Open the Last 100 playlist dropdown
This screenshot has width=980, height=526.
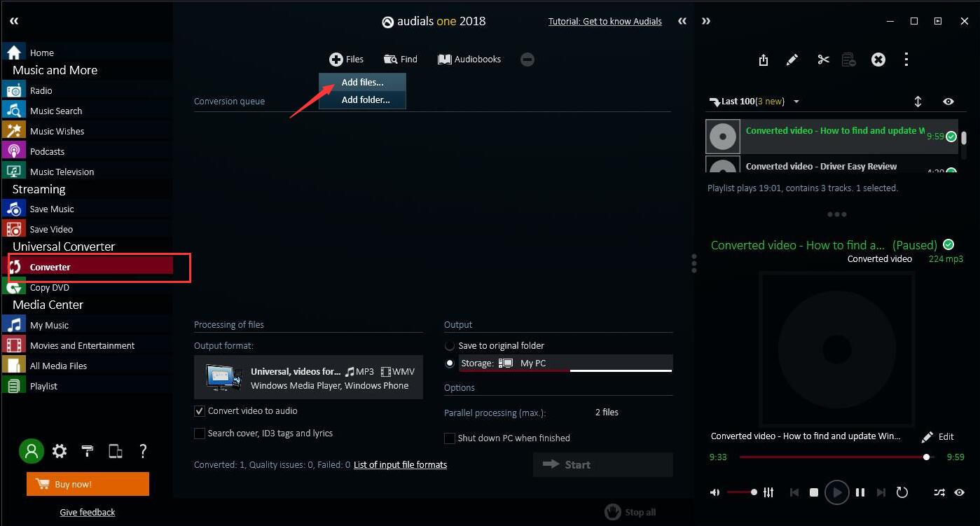(796, 102)
